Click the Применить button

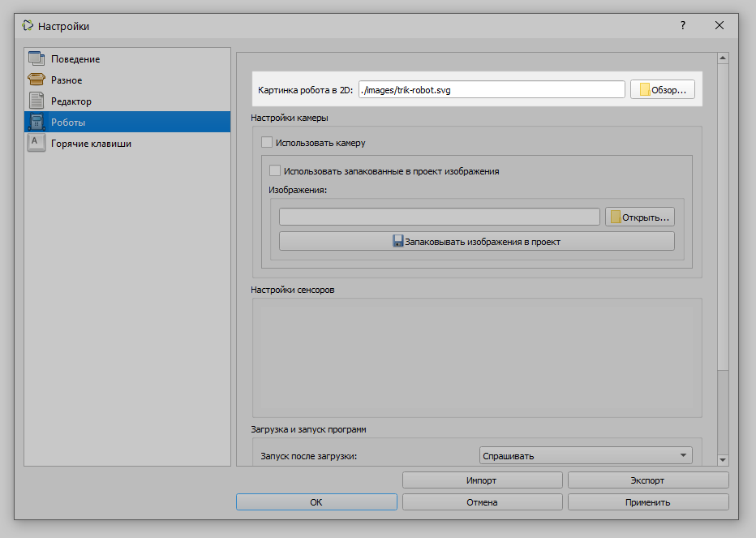click(x=648, y=501)
